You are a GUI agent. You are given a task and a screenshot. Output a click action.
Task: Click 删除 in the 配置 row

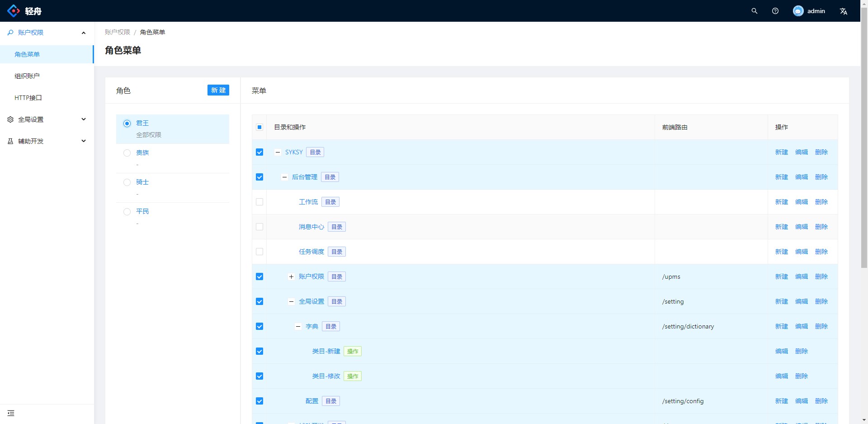click(821, 401)
